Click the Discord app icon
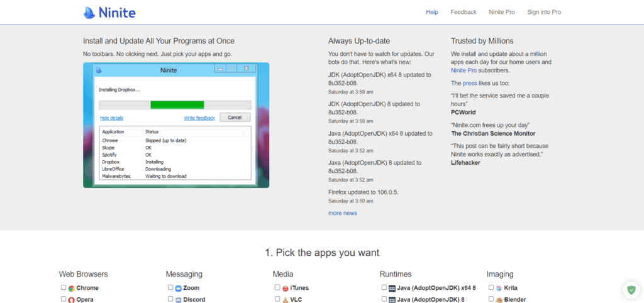Screen dimensions: 644x303 click(x=178, y=300)
